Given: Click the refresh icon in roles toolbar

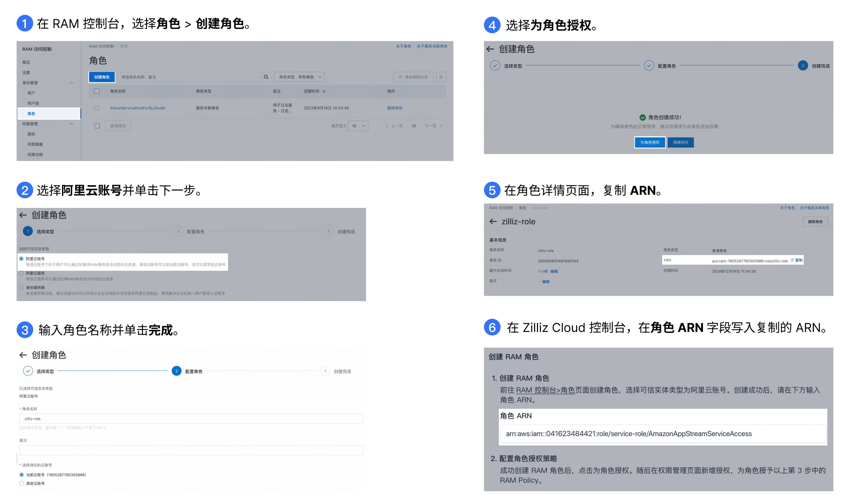Looking at the screenshot, I should coord(441,77).
